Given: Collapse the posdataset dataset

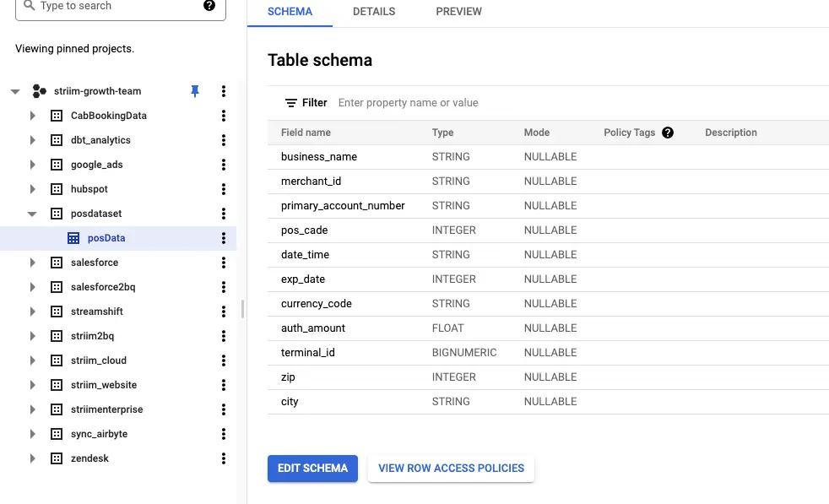Looking at the screenshot, I should click(x=33, y=214).
